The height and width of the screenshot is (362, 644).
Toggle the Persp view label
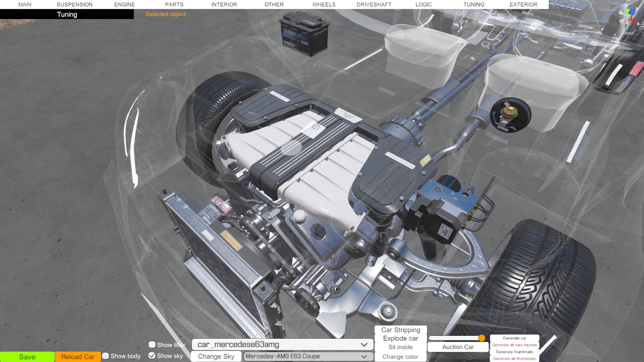coord(628,33)
